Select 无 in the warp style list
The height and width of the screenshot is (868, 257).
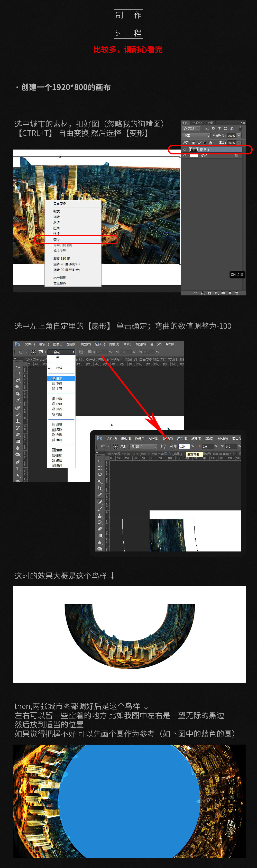(x=61, y=358)
